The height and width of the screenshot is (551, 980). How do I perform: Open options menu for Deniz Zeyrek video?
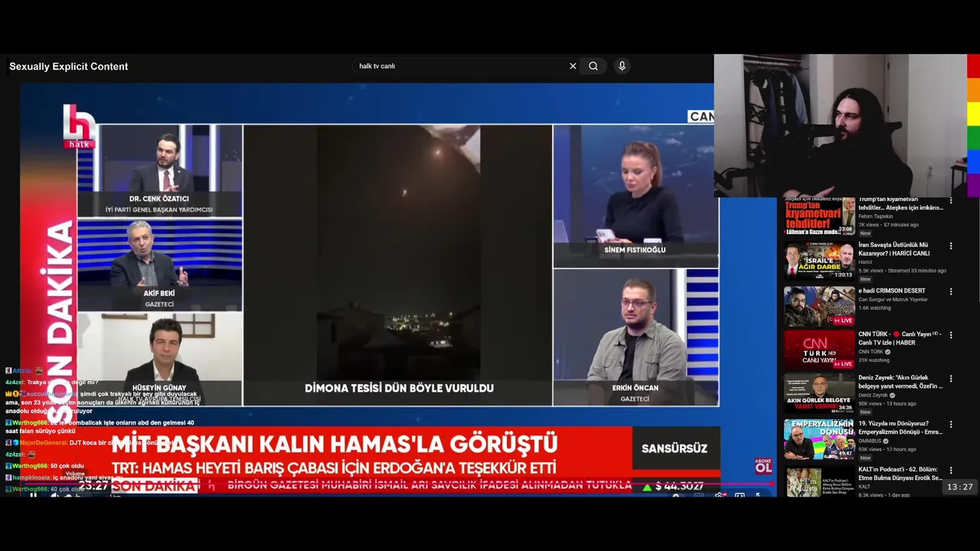click(951, 379)
